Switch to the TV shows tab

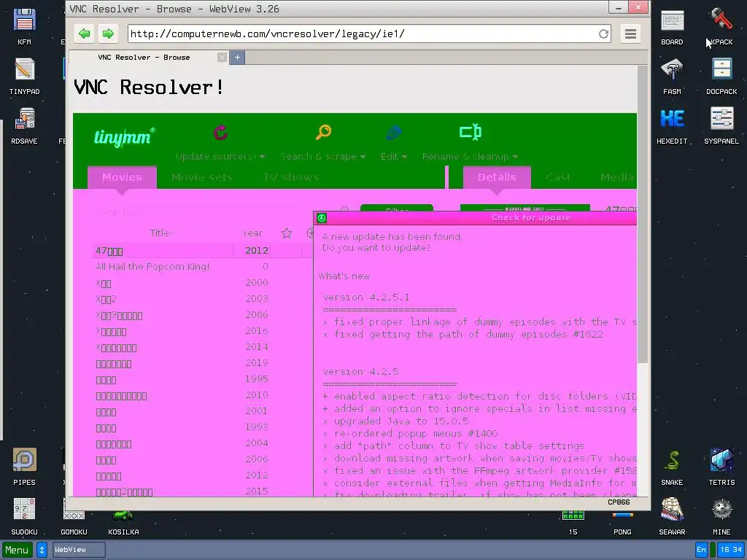click(x=291, y=177)
